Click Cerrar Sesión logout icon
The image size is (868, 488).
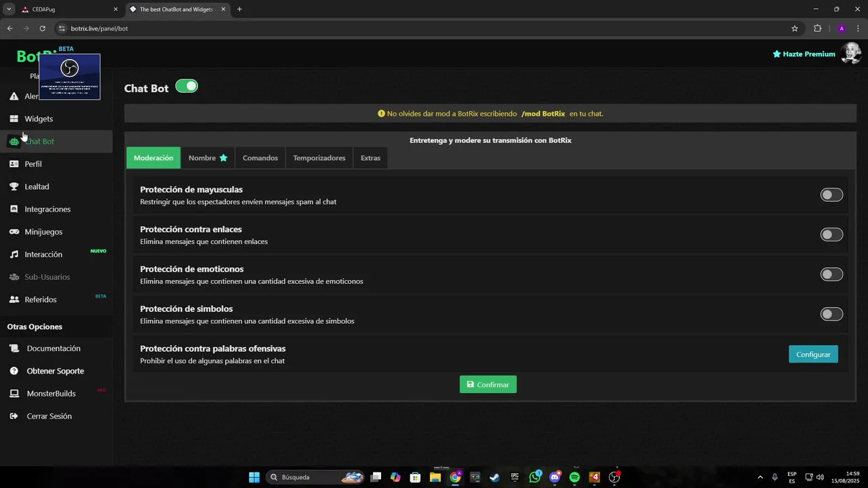point(14,416)
